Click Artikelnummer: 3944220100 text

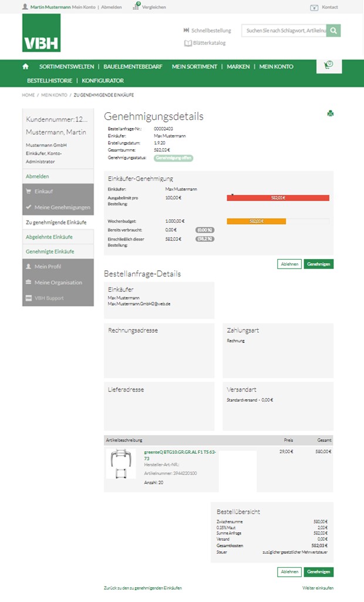(170, 473)
